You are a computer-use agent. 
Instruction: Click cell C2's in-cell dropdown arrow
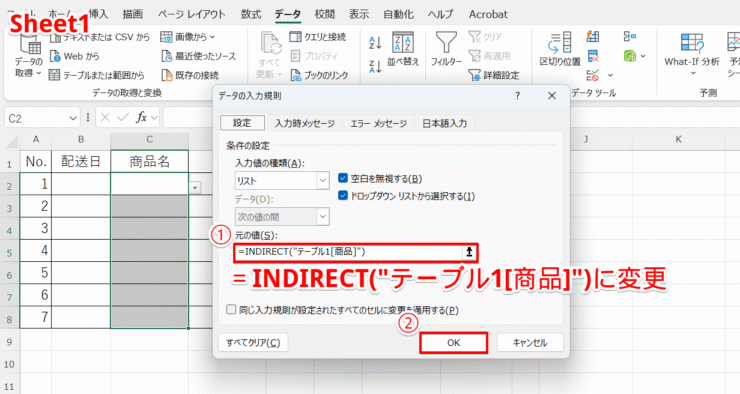pos(195,188)
